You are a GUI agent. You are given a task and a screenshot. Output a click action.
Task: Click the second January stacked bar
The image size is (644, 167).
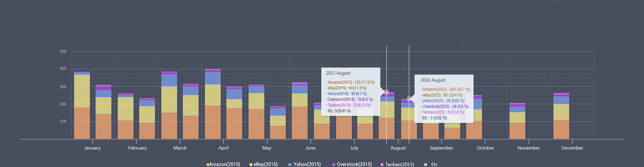pyautogui.click(x=103, y=112)
